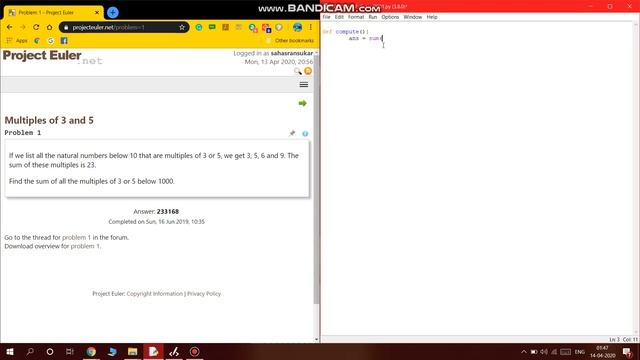Open notification center icon
This screenshot has width=640, height=360.
(628, 351)
